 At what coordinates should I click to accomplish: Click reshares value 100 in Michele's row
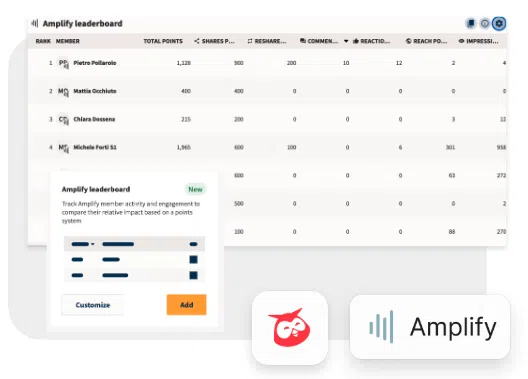(x=292, y=147)
